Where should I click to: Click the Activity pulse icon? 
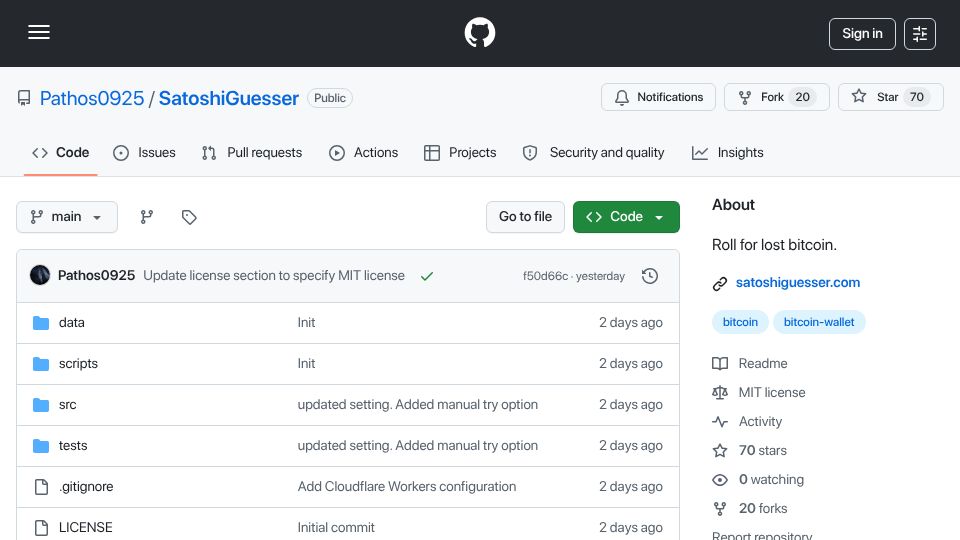tap(720, 422)
